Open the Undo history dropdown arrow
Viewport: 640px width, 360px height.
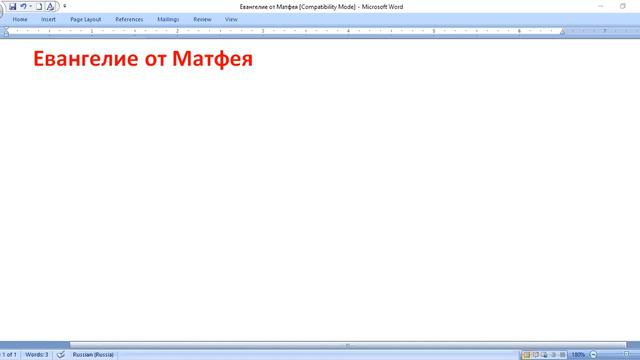click(x=31, y=7)
